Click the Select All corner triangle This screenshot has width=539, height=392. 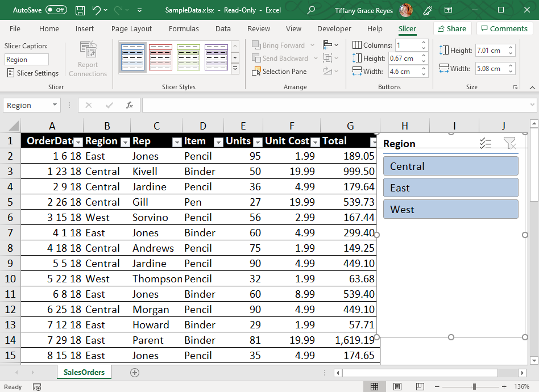click(14, 126)
